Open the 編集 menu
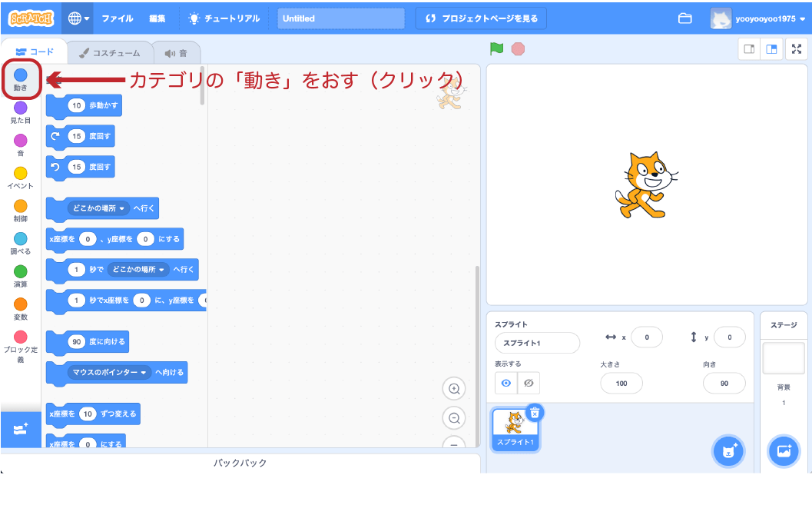 point(157,18)
